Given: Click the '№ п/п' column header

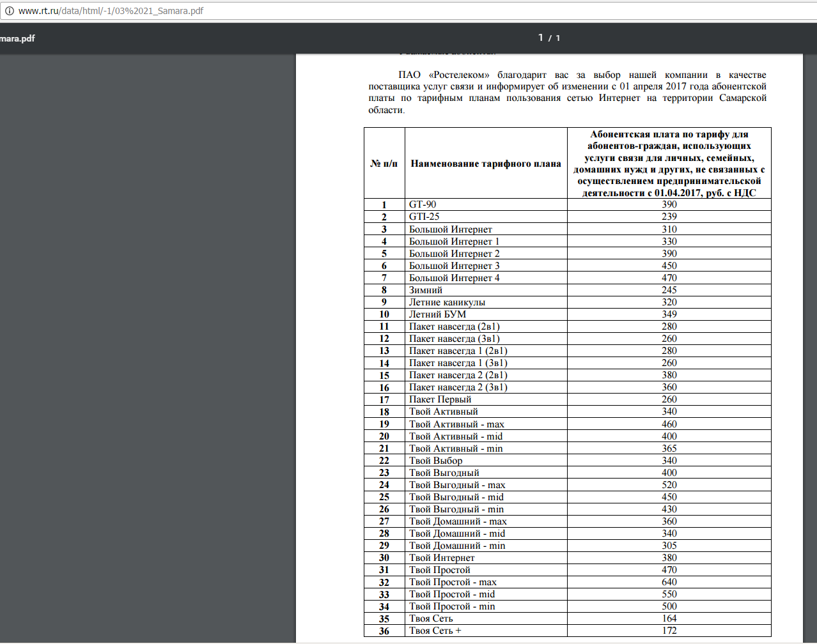Looking at the screenshot, I should [x=384, y=164].
